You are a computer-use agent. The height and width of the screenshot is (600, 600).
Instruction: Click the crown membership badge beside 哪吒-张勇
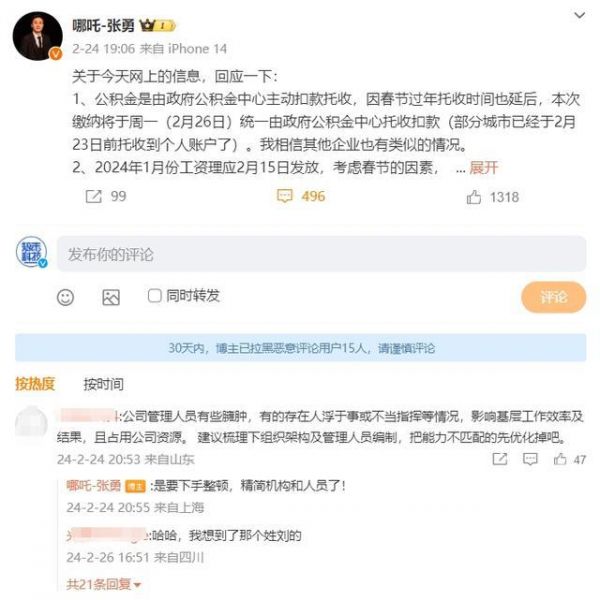pyautogui.click(x=157, y=26)
